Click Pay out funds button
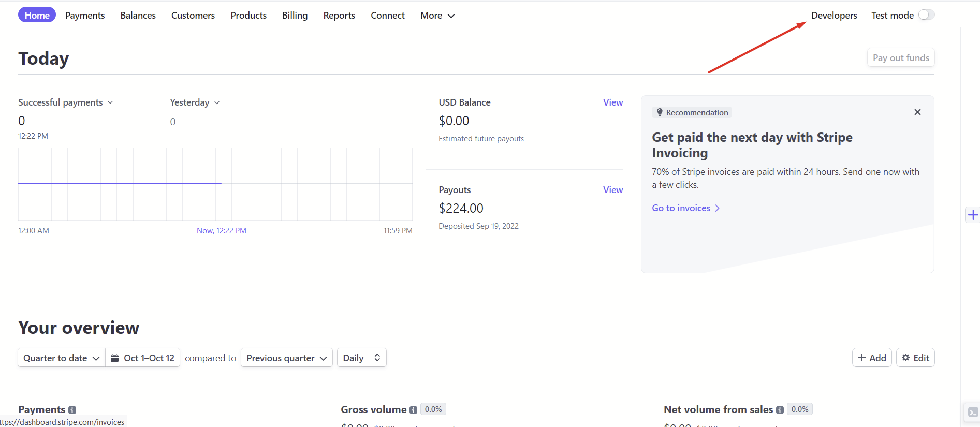980x427 pixels. click(x=901, y=57)
